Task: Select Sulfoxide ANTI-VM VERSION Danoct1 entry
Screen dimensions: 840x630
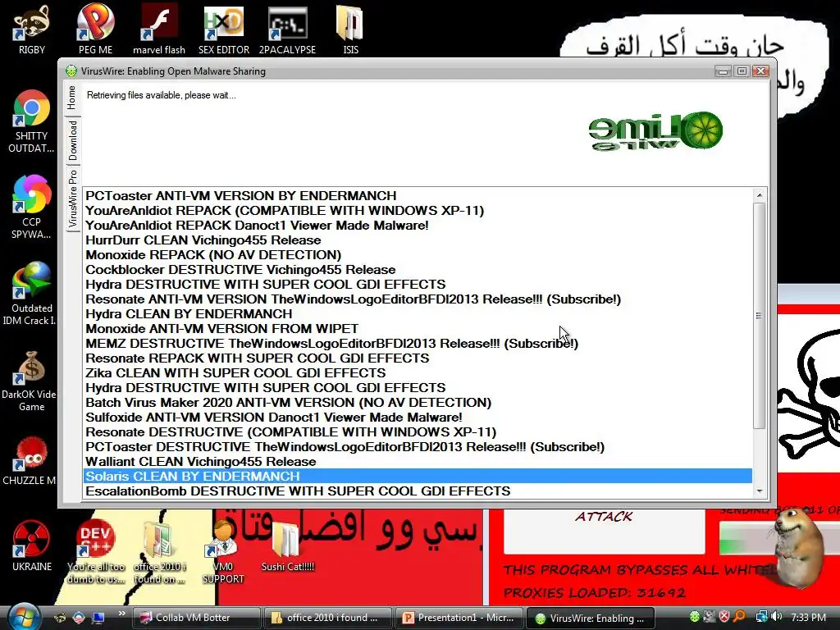Action: click(418, 418)
